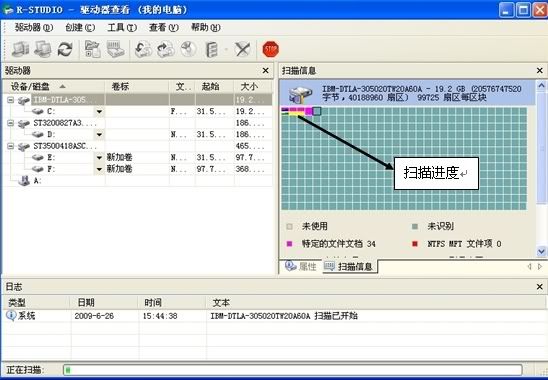
Task: Click the open drive files icon
Action: pyautogui.click(x=93, y=49)
